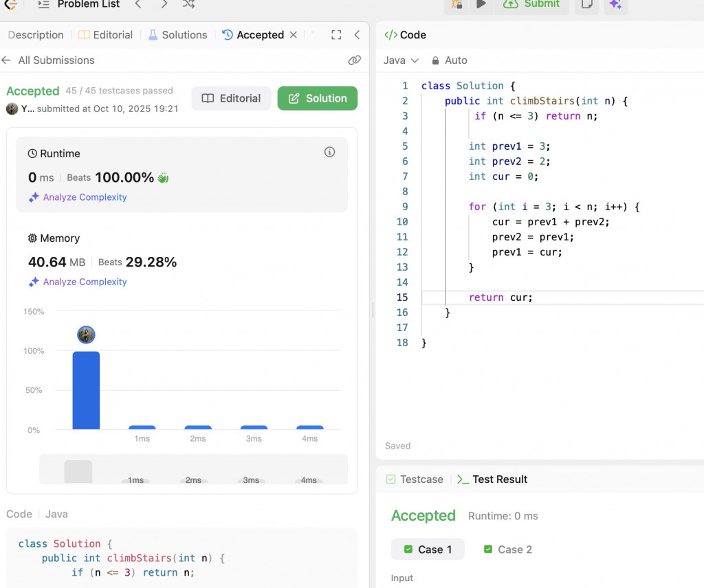
Task: Click the submitted code block at bottom
Action: (181, 558)
